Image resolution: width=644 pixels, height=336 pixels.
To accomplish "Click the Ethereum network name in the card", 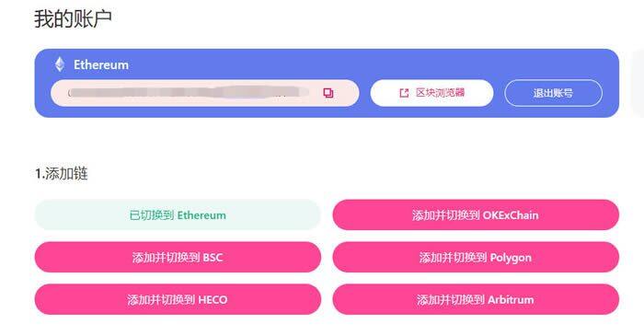I will (x=101, y=64).
